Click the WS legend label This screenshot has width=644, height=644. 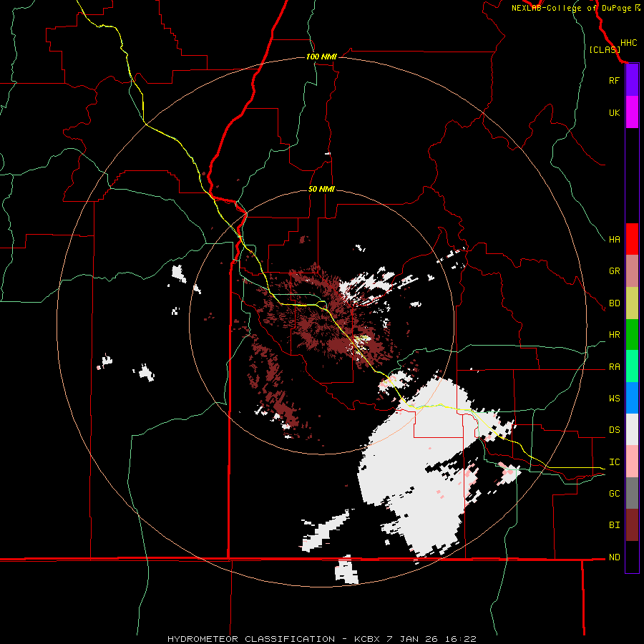click(x=614, y=399)
